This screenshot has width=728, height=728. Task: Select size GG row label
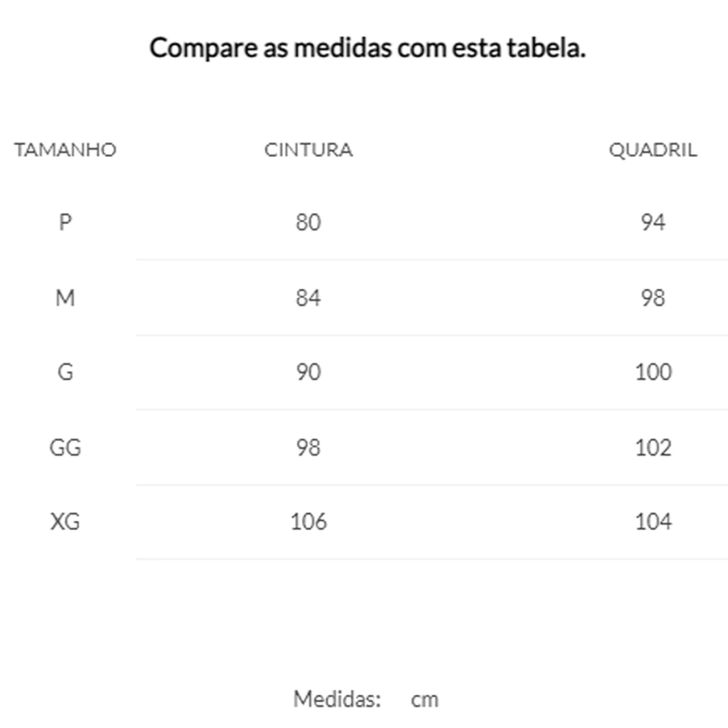coord(65,448)
